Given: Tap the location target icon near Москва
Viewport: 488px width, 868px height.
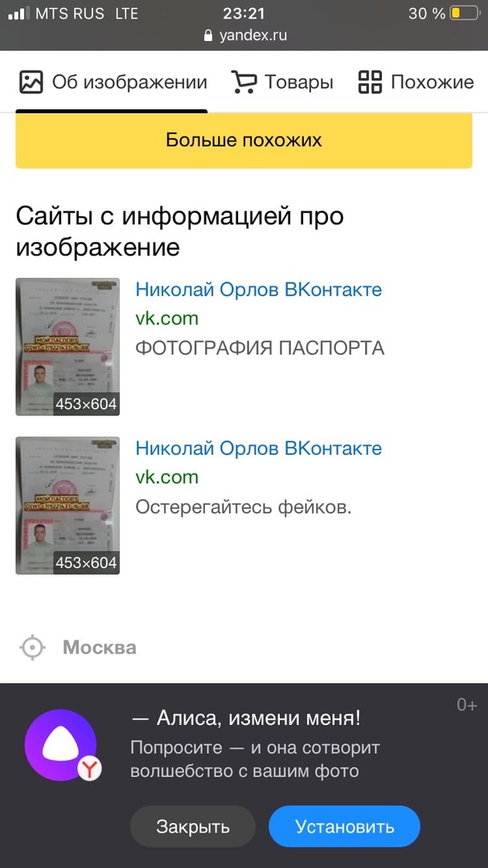Looking at the screenshot, I should click(x=33, y=647).
